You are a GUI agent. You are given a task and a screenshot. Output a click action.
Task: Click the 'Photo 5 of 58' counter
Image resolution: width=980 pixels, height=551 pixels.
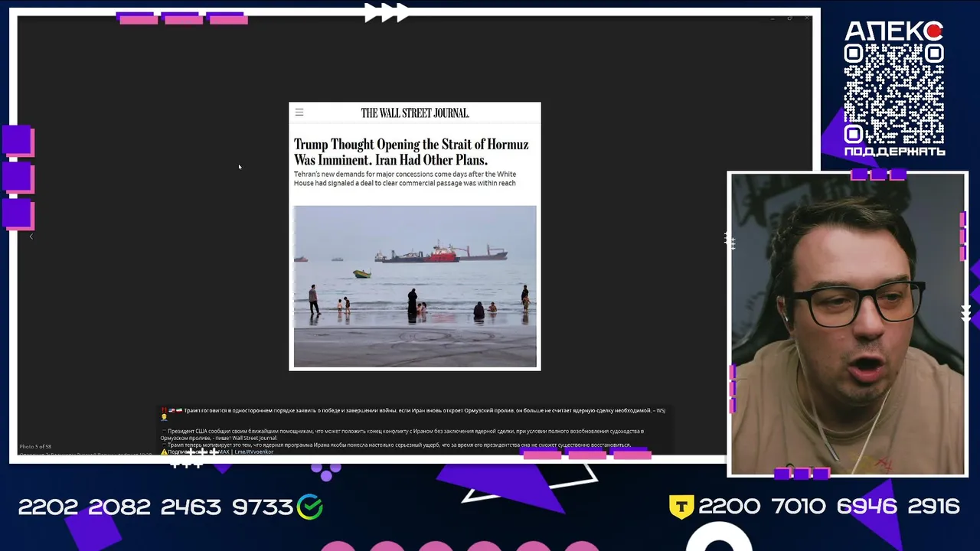35,446
